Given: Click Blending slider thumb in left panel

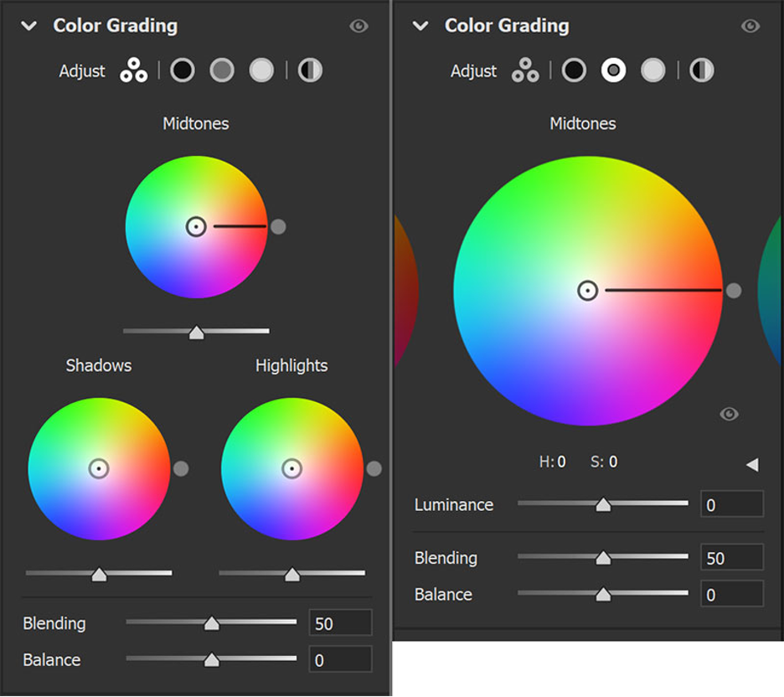Looking at the screenshot, I should coord(212,623).
